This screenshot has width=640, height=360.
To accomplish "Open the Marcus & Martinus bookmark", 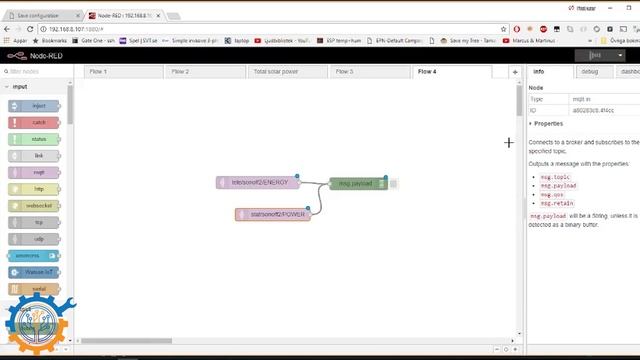I will [529, 40].
